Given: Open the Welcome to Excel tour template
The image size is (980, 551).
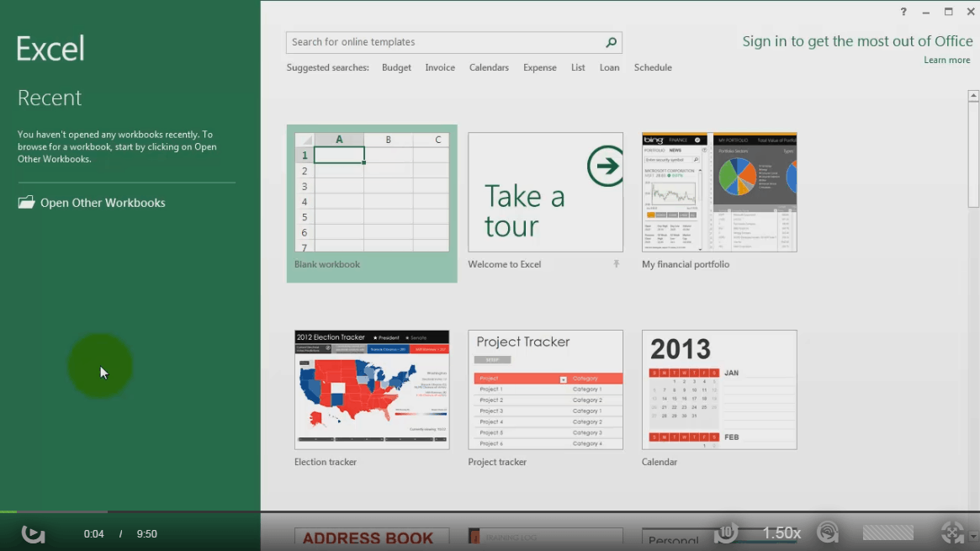Looking at the screenshot, I should pos(546,192).
